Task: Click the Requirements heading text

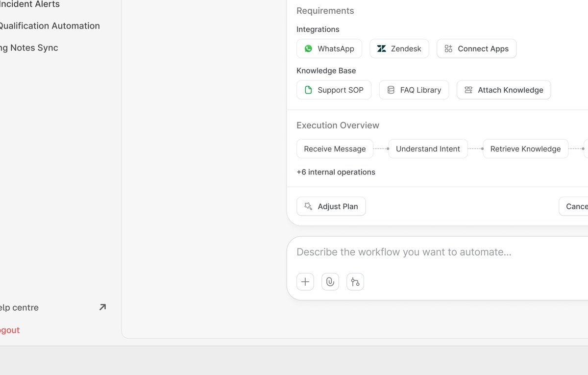Action: tap(325, 11)
